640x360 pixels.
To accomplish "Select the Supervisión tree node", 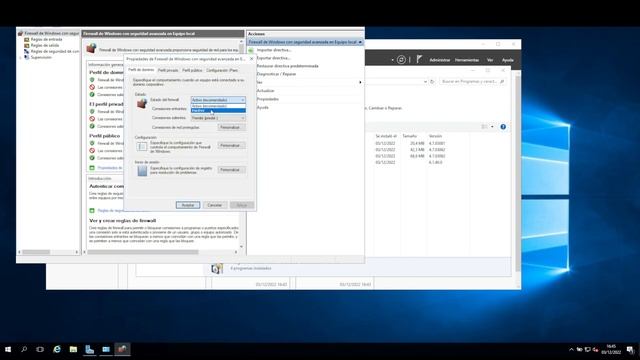I will pyautogui.click(x=41, y=58).
